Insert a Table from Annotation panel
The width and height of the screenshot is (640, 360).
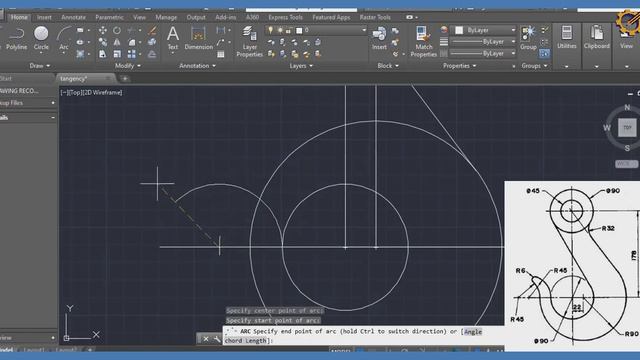tap(220, 54)
